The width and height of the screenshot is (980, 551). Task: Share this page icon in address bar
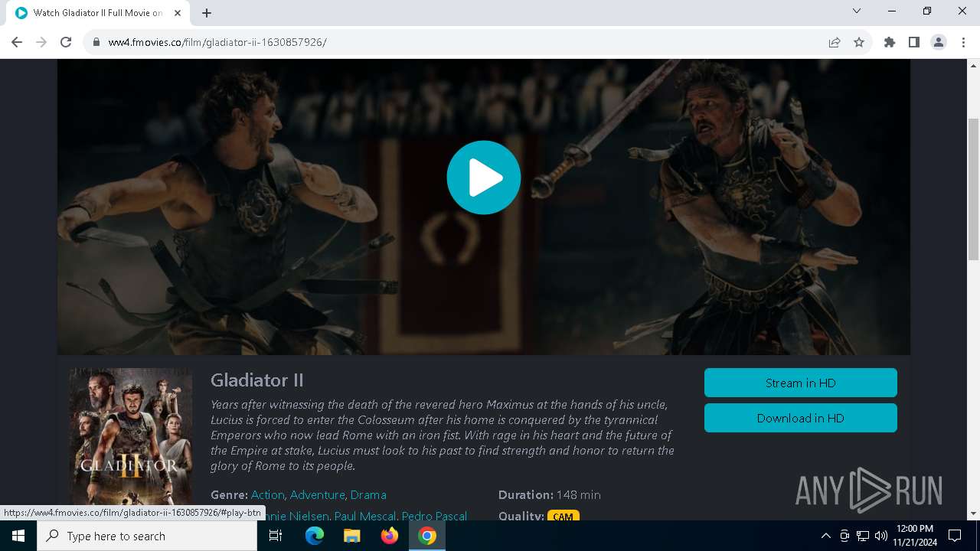coord(835,42)
